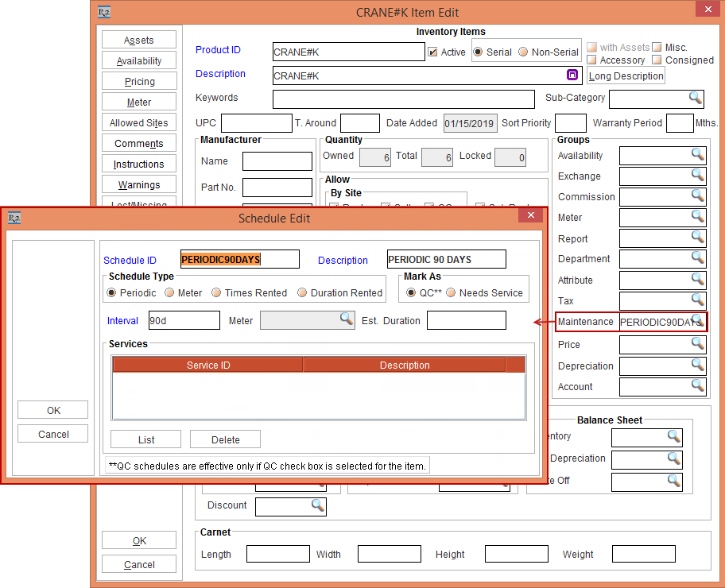Select the Needs Service option
The image size is (725, 588).
[x=452, y=293]
